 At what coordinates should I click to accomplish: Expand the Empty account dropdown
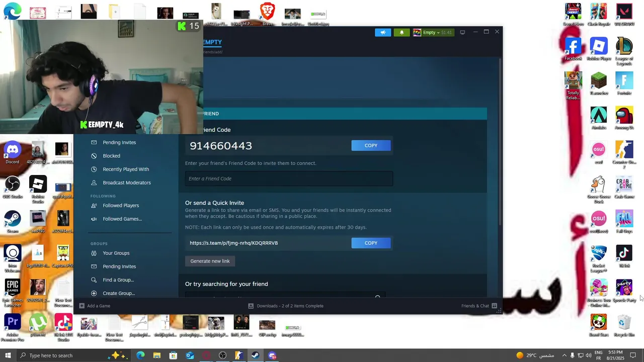pos(433,32)
